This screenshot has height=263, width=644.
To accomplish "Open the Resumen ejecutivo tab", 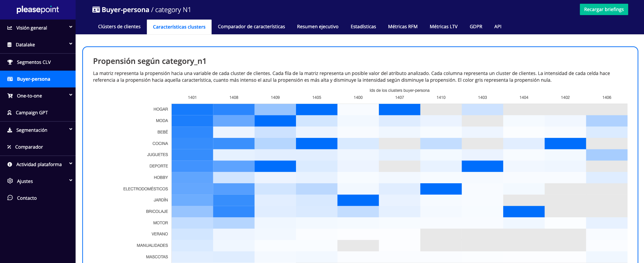I will click(317, 27).
